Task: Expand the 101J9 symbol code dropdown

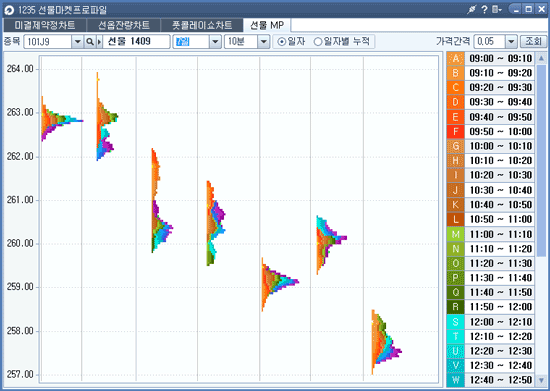Action: pos(77,42)
